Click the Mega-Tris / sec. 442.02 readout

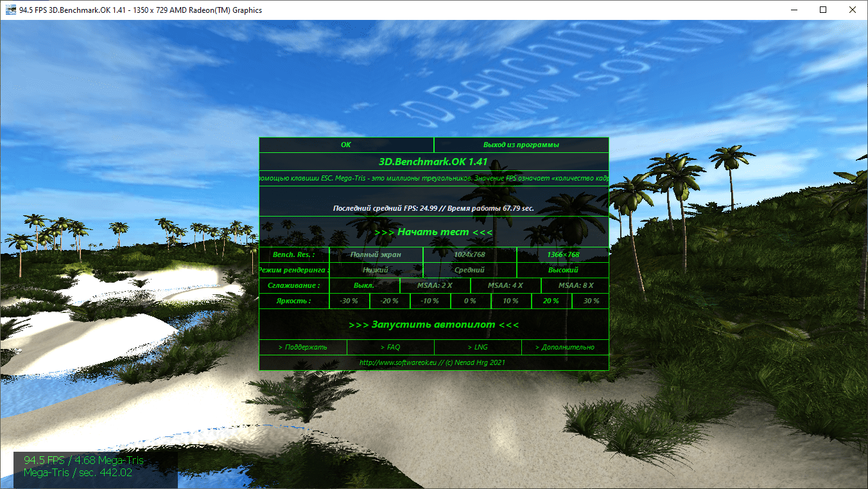pos(78,472)
